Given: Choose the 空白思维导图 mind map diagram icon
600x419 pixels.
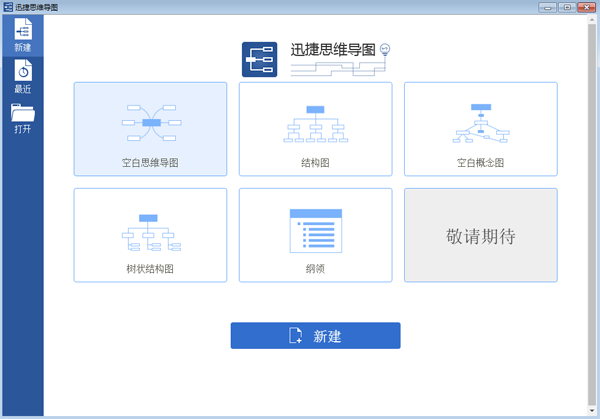Looking at the screenshot, I should click(150, 122).
